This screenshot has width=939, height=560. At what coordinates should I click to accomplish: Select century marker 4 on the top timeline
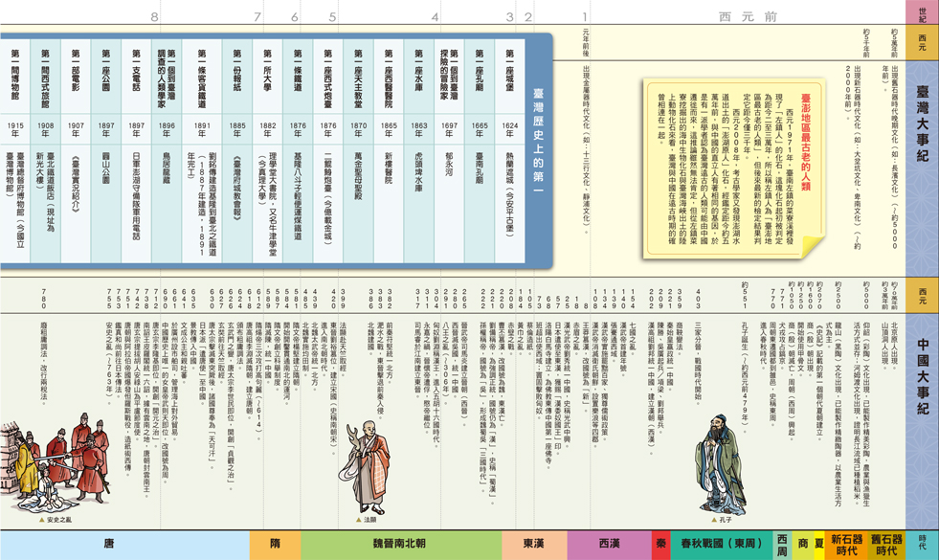point(435,17)
